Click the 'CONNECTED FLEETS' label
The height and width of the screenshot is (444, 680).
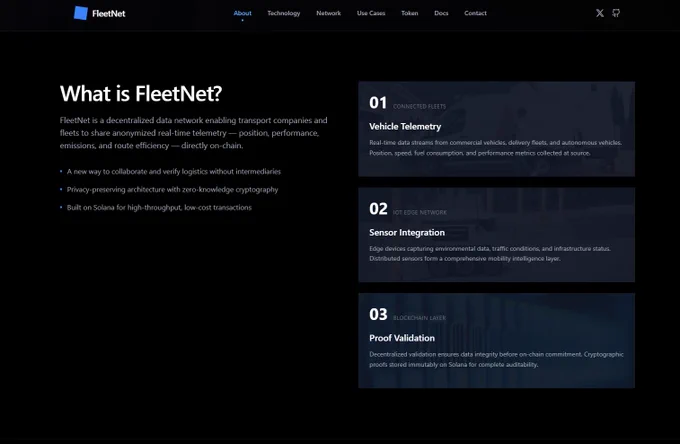(x=419, y=106)
